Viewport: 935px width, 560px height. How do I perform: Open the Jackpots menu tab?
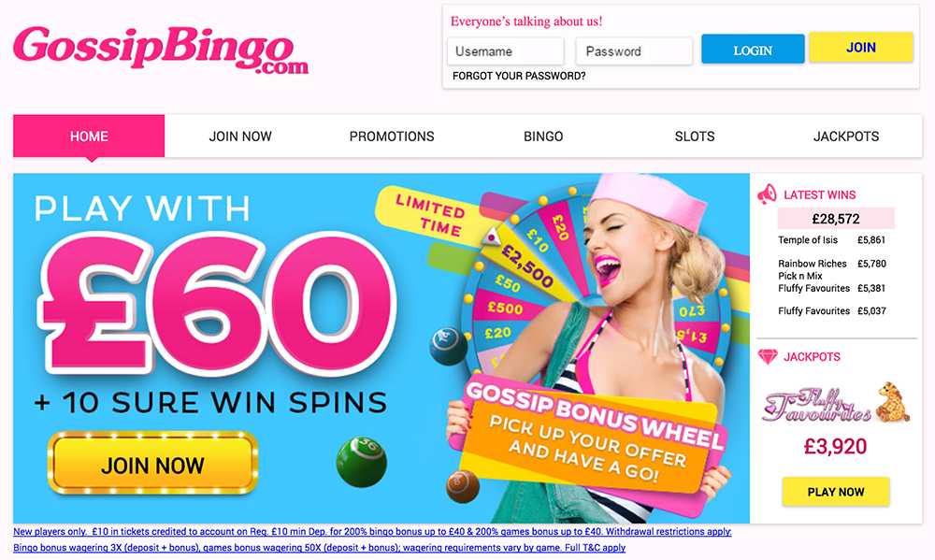tap(846, 136)
